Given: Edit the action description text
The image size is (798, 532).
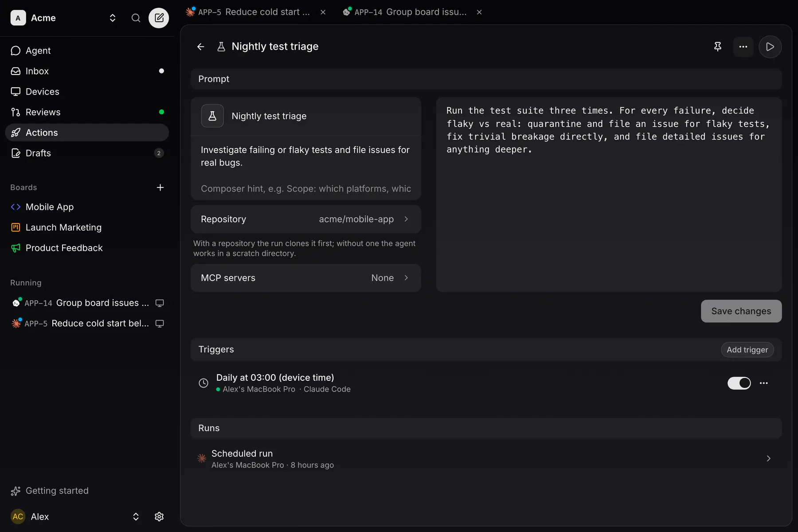Looking at the screenshot, I should (x=306, y=156).
